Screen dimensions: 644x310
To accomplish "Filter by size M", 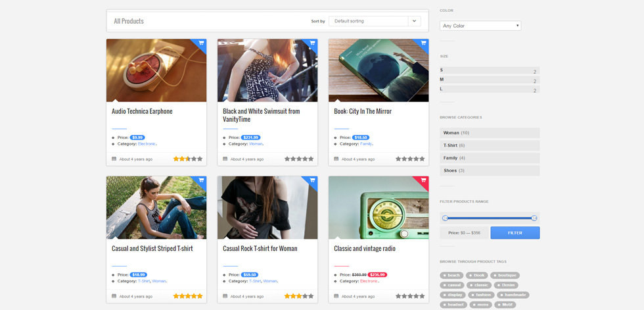I will [490, 80].
